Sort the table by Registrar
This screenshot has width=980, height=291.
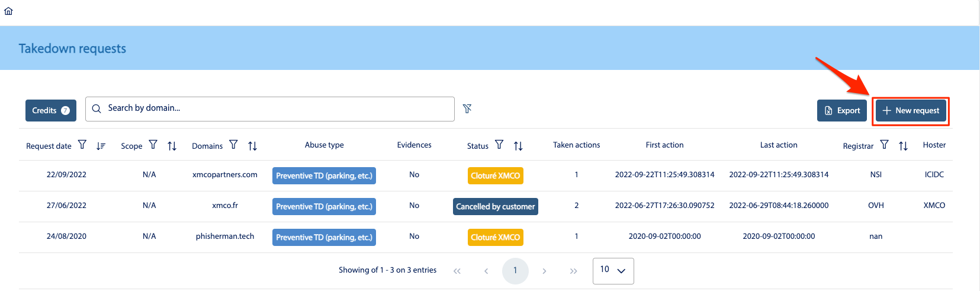pos(903,146)
